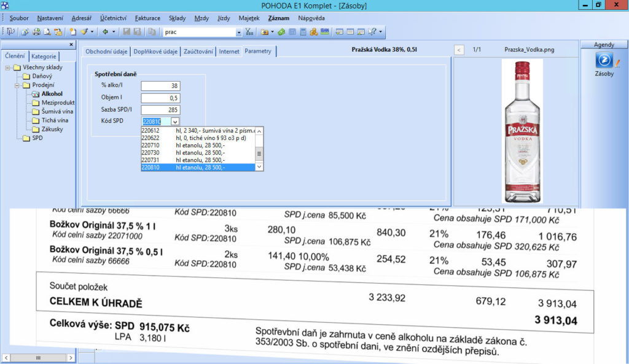The height and width of the screenshot is (364, 629).
Task: Click the exit-door icon in the toolbar
Action: (11, 32)
